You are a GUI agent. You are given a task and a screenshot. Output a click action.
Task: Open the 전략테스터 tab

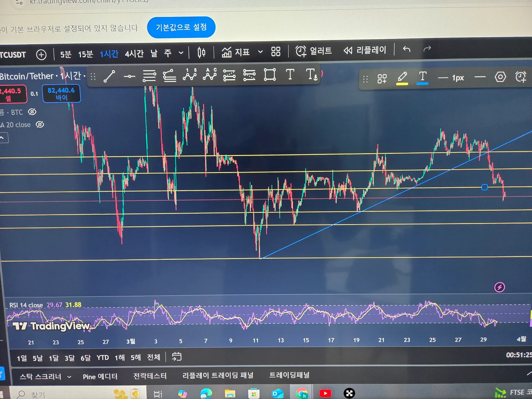tap(150, 376)
